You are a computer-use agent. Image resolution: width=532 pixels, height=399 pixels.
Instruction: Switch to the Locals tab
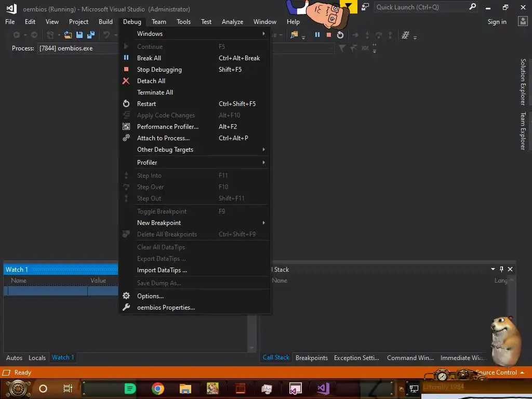[x=37, y=357]
